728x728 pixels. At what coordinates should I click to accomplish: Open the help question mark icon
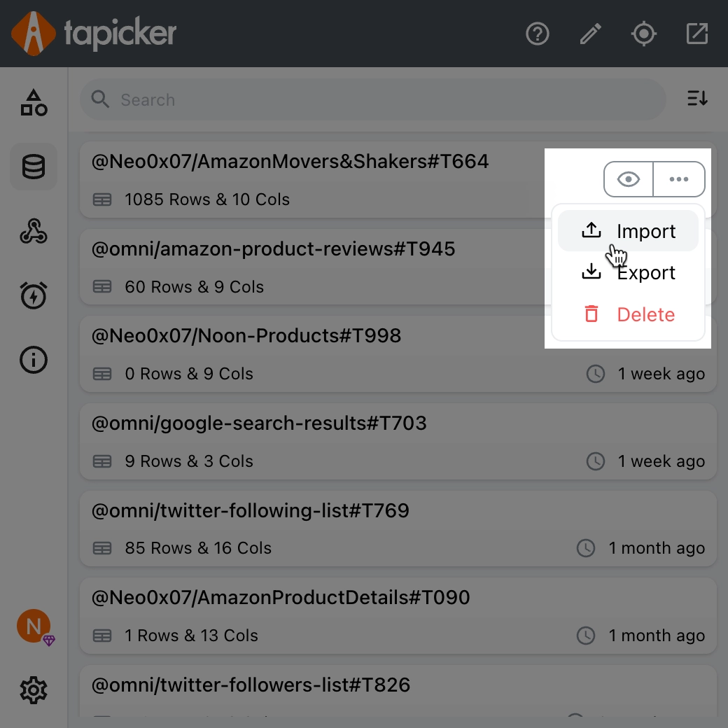(538, 34)
